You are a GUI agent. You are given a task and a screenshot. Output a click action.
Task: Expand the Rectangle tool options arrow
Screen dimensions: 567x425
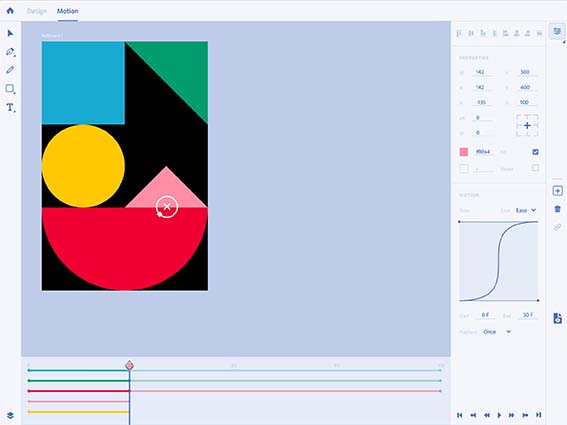(x=14, y=93)
